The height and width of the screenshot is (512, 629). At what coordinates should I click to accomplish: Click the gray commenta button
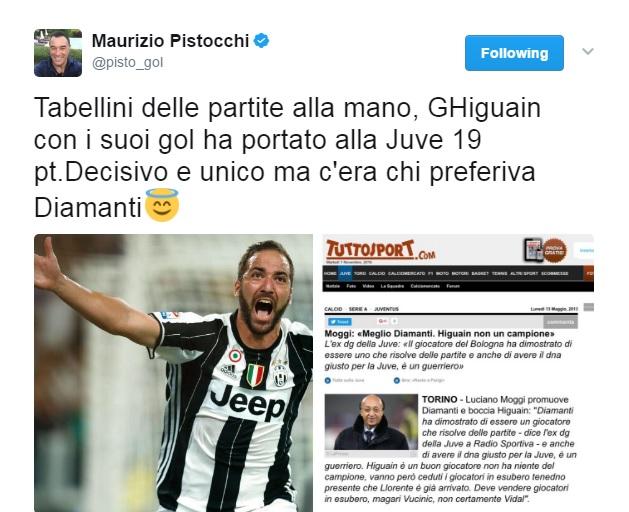click(560, 322)
